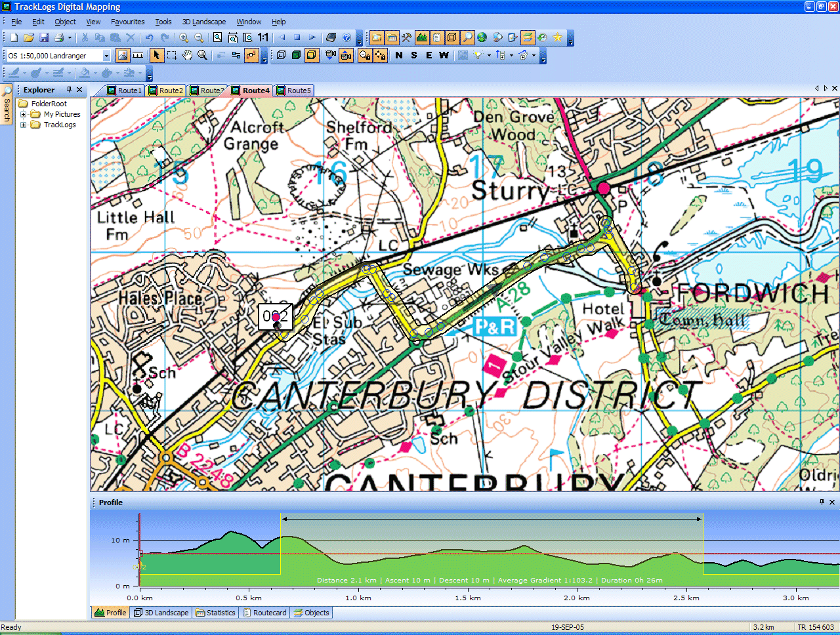Screen dimensions: 840x635
Task: Toggle the zoom lock button
Action: pyautogui.click(x=365, y=55)
